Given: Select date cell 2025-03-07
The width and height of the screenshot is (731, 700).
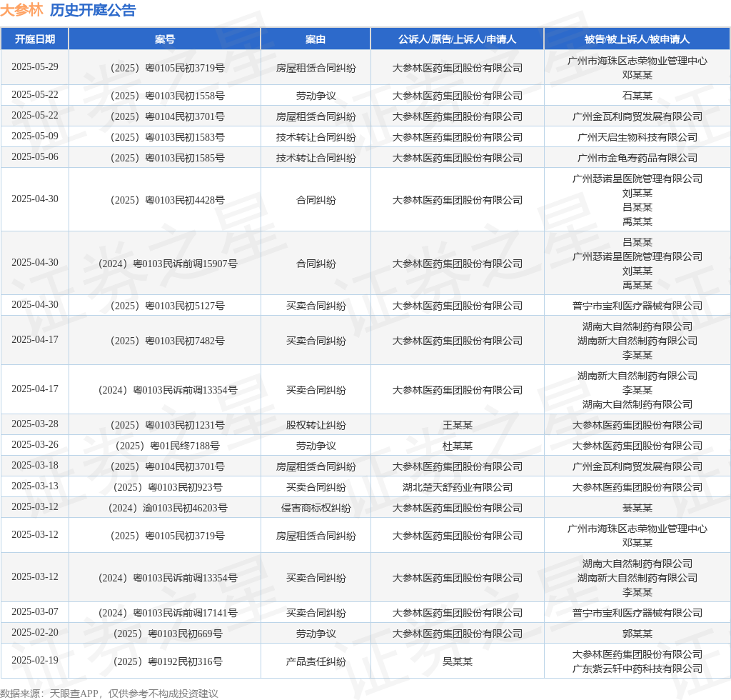Looking at the screenshot, I should point(35,611).
